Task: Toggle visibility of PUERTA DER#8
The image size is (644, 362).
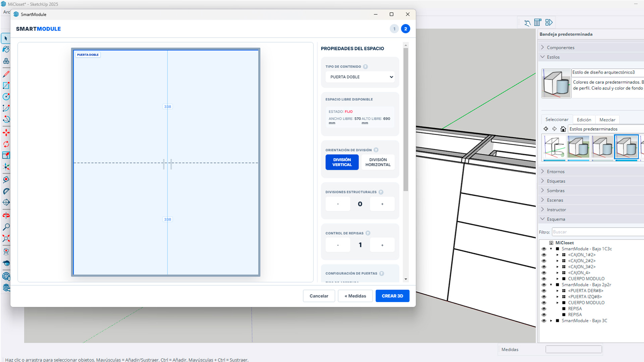Action: pyautogui.click(x=544, y=291)
